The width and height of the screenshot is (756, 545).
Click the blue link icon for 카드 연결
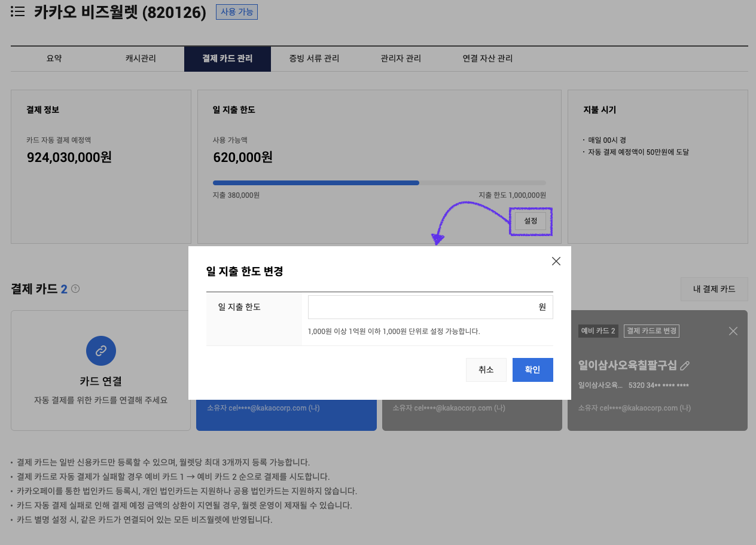pos(101,351)
